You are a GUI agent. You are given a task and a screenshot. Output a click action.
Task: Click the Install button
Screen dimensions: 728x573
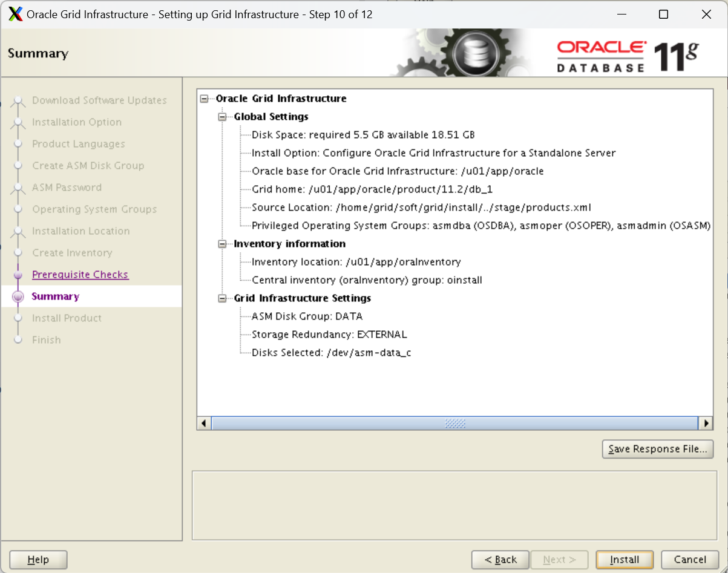click(625, 560)
